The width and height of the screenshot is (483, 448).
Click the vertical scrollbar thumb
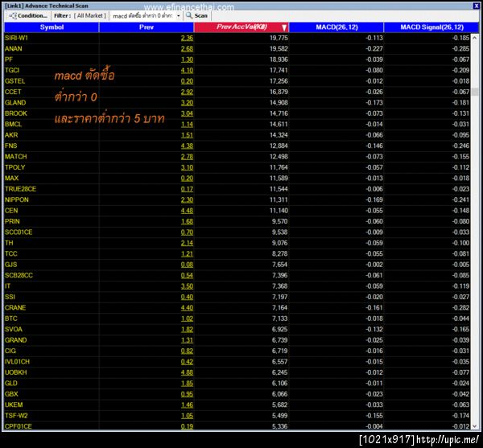[x=475, y=92]
